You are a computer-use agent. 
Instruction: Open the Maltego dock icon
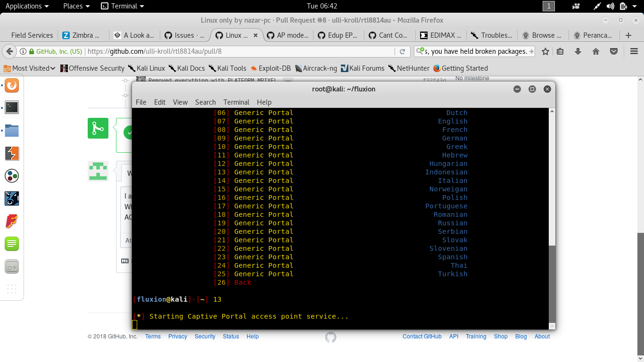12,176
